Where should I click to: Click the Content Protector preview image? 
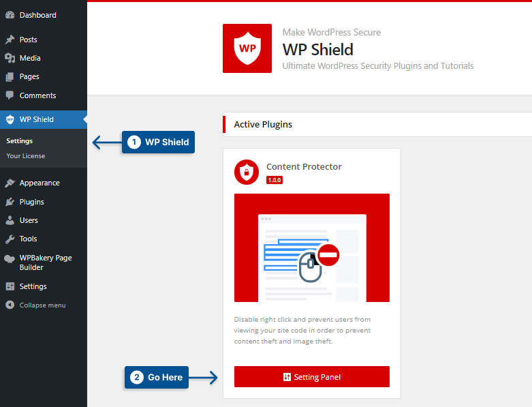point(312,247)
